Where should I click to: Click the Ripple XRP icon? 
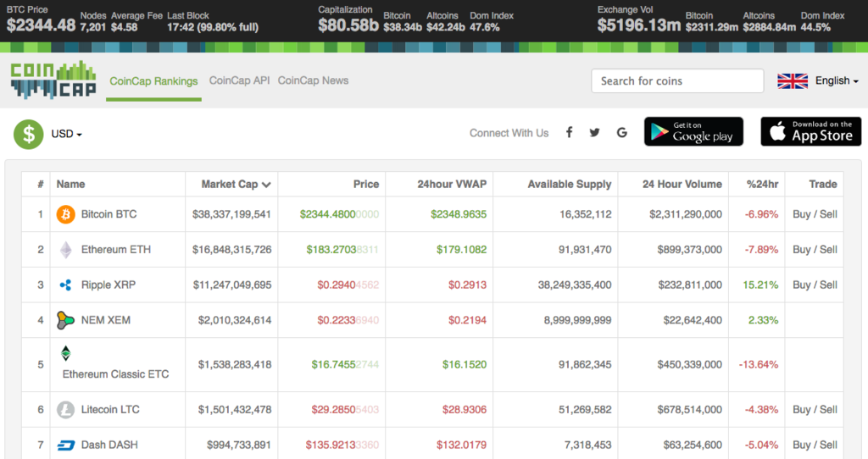click(65, 285)
